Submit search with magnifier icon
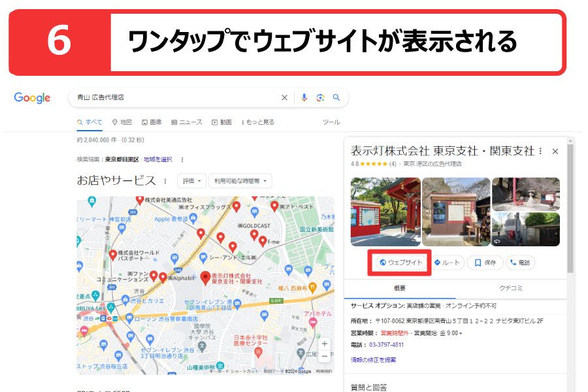The image size is (588, 392). [x=336, y=97]
